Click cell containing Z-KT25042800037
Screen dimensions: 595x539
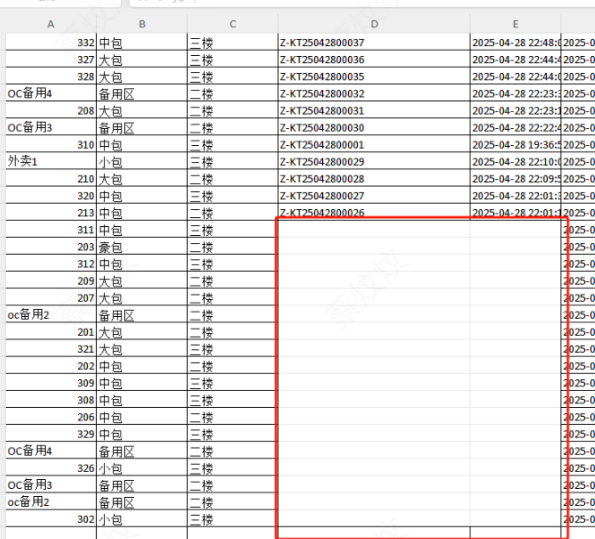tap(374, 43)
